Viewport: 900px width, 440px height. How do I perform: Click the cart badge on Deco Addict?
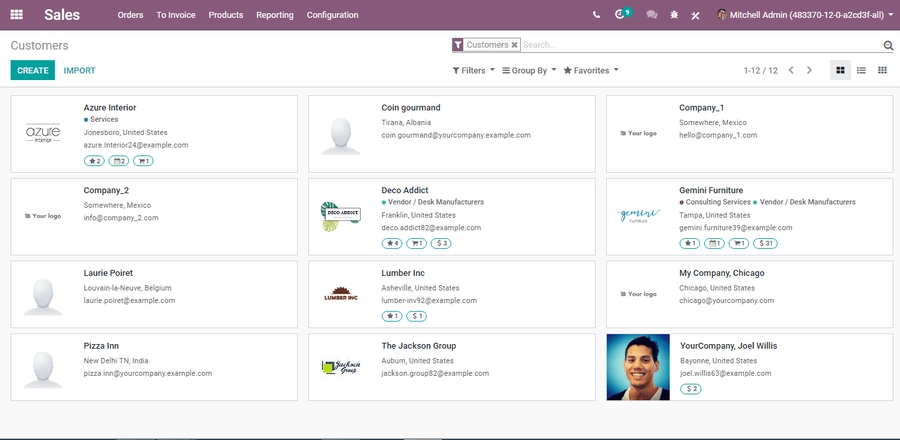(417, 244)
